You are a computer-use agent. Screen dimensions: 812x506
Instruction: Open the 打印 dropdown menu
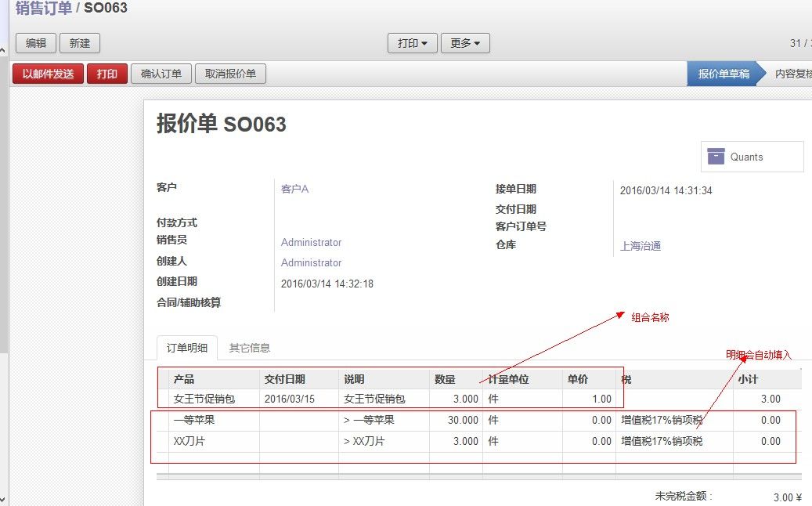[412, 43]
